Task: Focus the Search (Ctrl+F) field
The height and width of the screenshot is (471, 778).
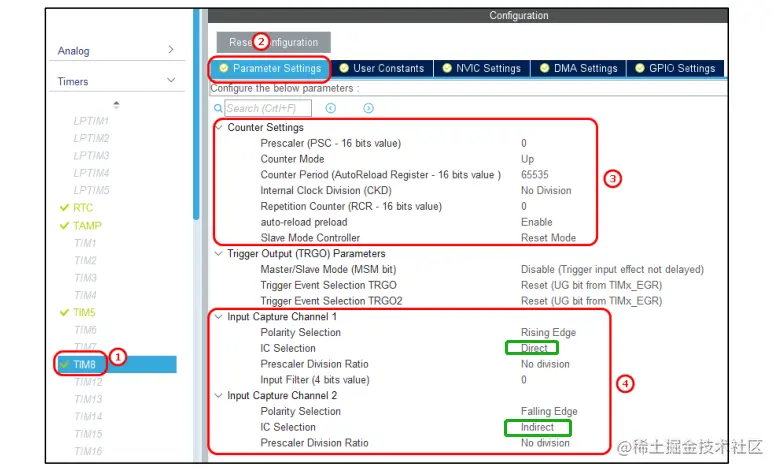Action: [268, 108]
